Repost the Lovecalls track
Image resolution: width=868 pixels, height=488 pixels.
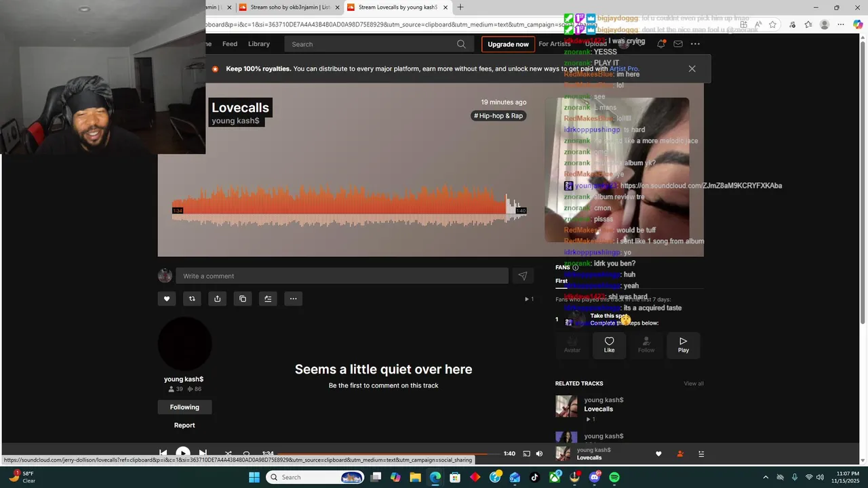(x=192, y=298)
